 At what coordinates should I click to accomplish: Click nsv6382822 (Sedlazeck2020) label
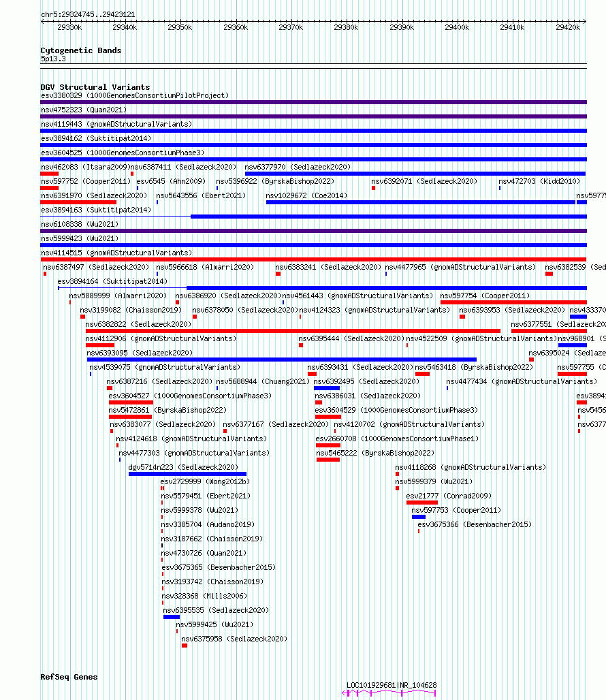(x=138, y=324)
